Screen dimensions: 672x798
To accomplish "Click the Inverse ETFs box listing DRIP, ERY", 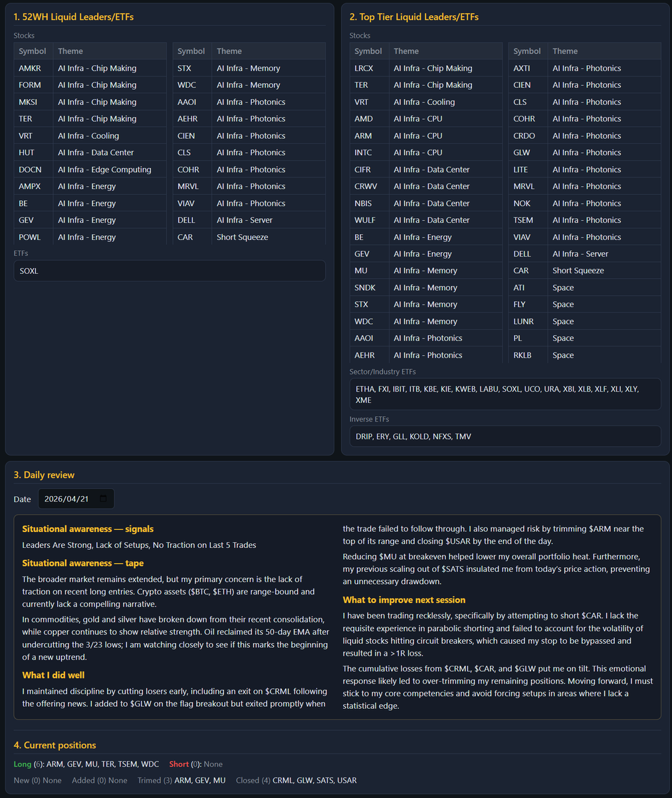I will tap(505, 436).
